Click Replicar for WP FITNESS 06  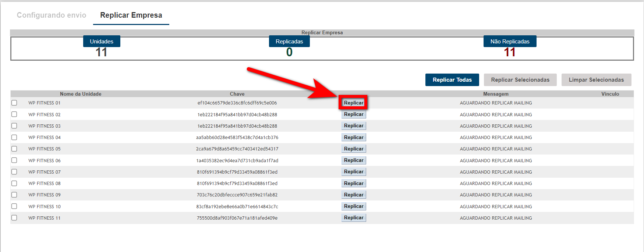353,160
